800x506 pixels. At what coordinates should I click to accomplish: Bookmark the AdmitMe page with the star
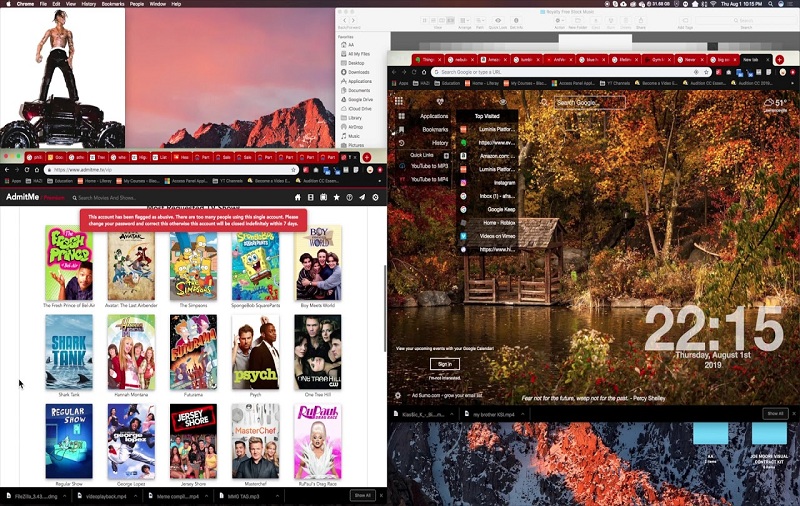293,170
